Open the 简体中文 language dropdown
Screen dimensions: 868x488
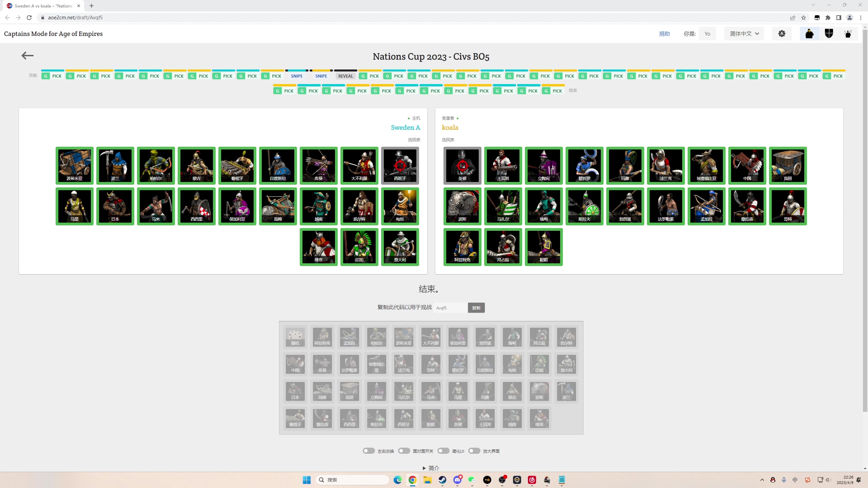point(744,34)
